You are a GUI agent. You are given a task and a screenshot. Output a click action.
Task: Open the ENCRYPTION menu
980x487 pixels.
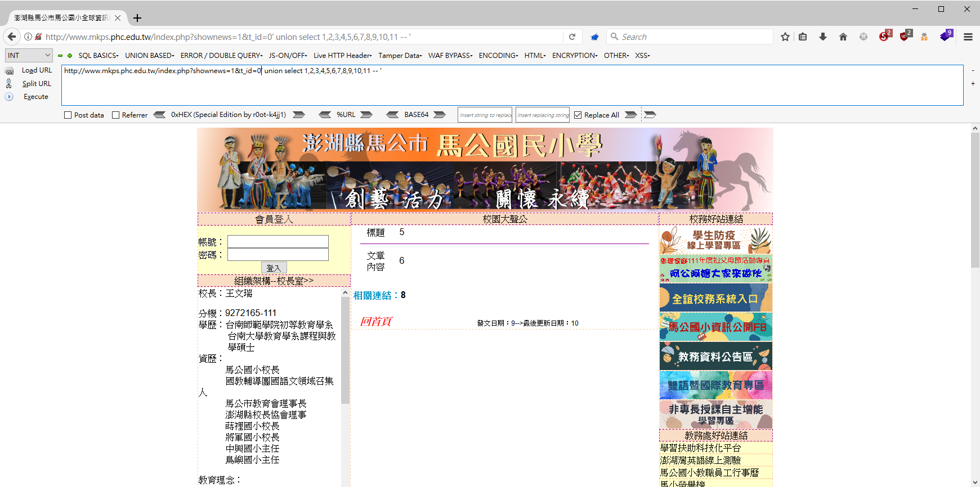(x=575, y=56)
